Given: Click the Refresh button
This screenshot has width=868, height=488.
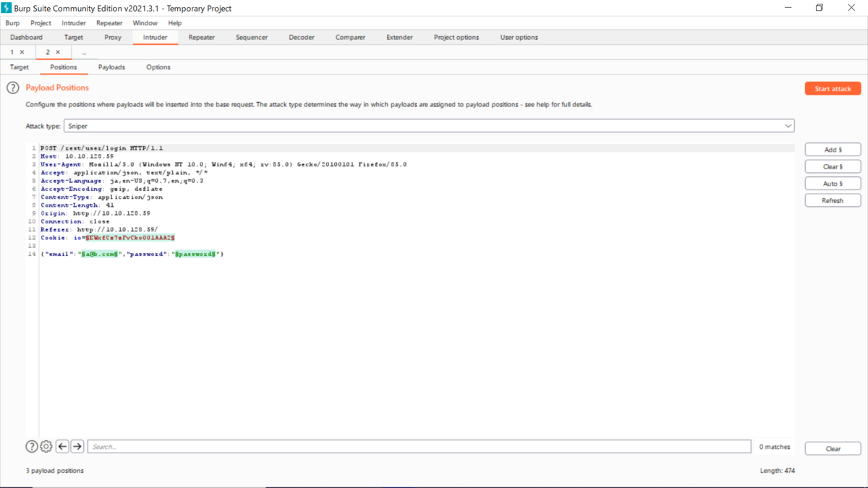Looking at the screenshot, I should (x=833, y=200).
